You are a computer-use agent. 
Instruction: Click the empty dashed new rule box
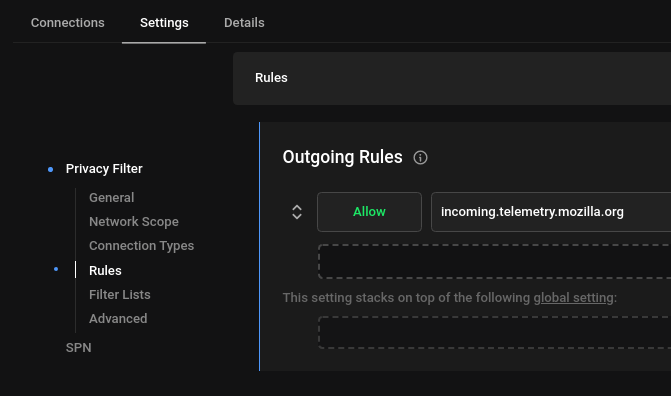click(494, 262)
